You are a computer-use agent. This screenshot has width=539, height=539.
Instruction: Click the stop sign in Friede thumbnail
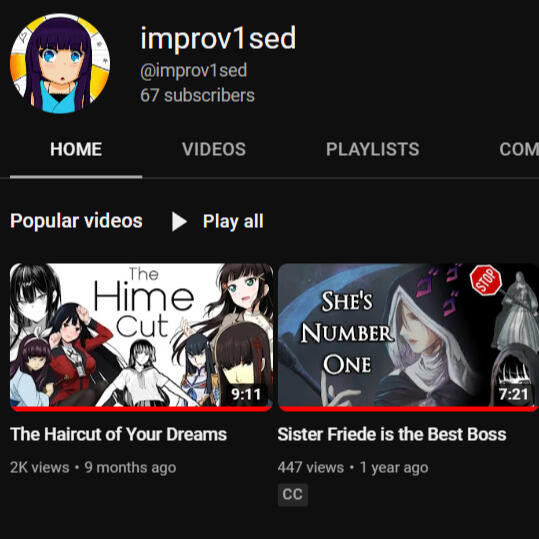click(x=486, y=279)
